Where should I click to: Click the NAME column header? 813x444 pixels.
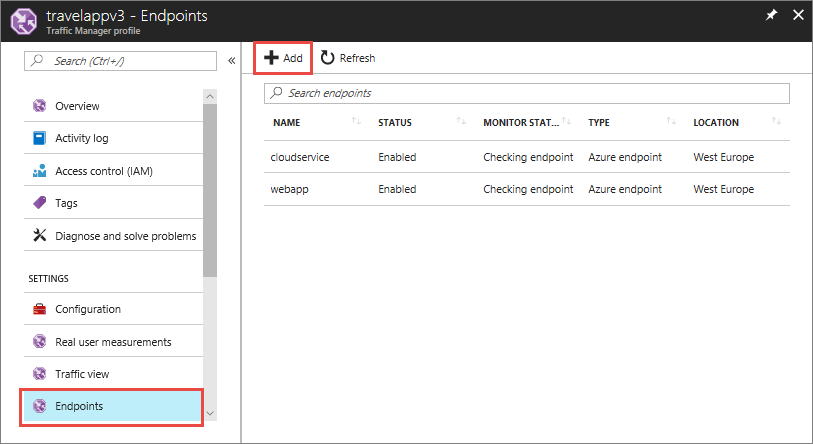click(287, 122)
